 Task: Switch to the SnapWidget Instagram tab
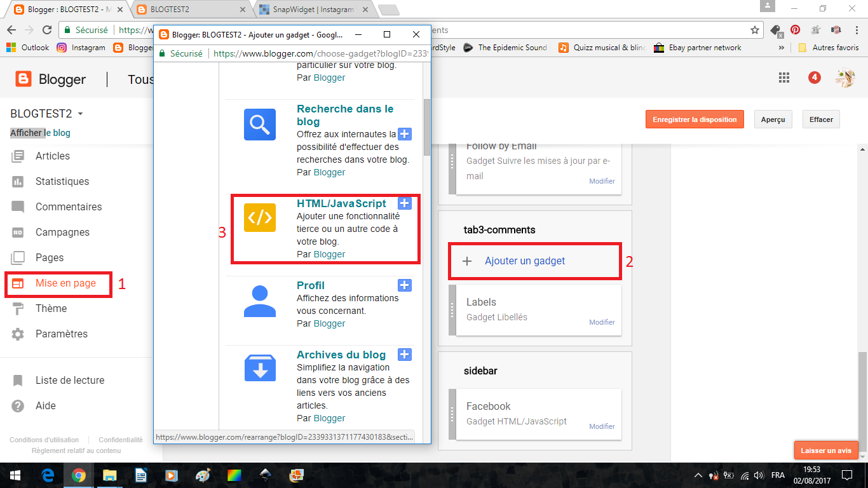tap(311, 10)
